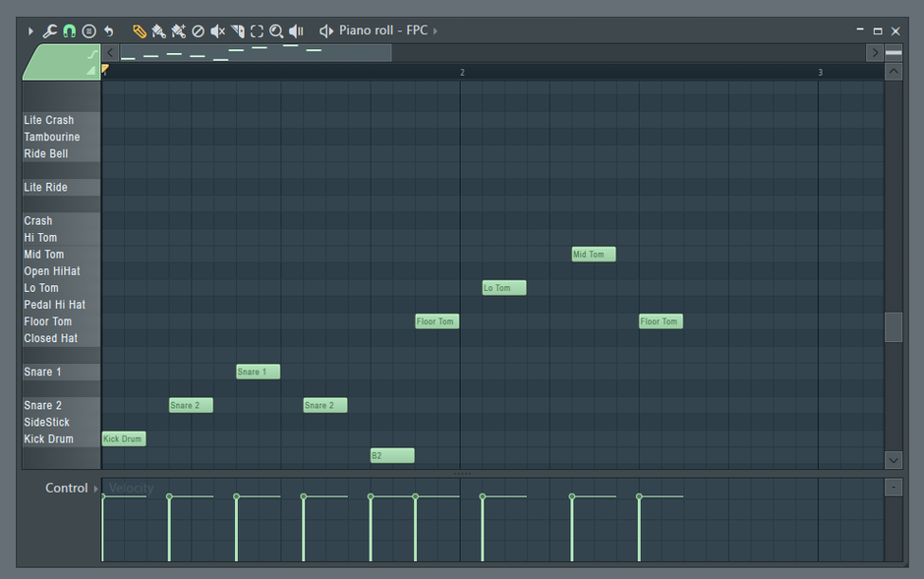Click Ride Bell key in drum list
The height and width of the screenshot is (579, 924).
61,153
